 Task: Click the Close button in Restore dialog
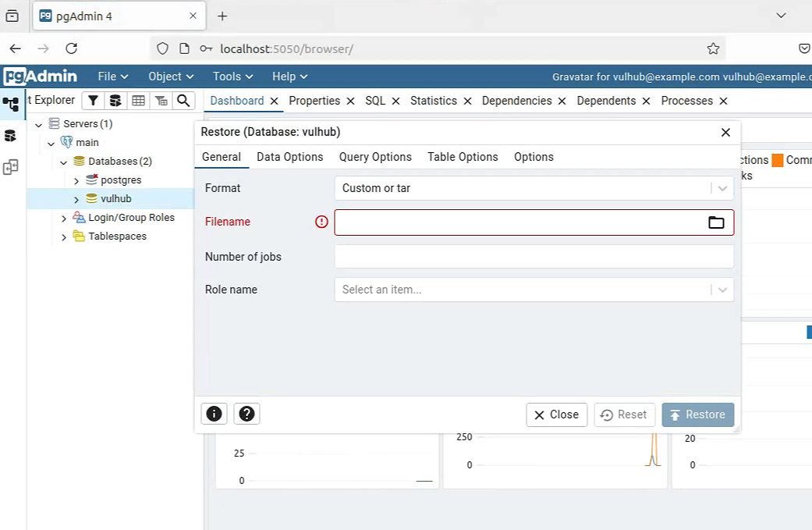557,414
